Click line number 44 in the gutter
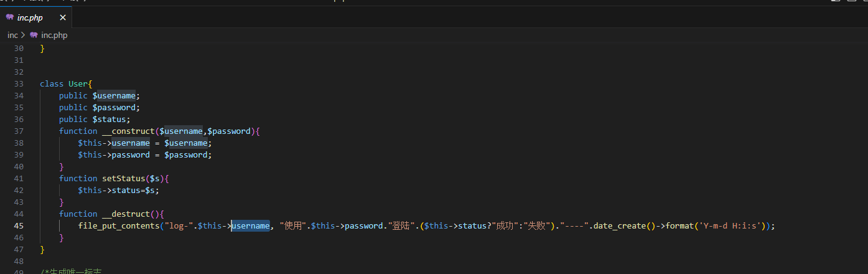The height and width of the screenshot is (274, 868). (18, 214)
